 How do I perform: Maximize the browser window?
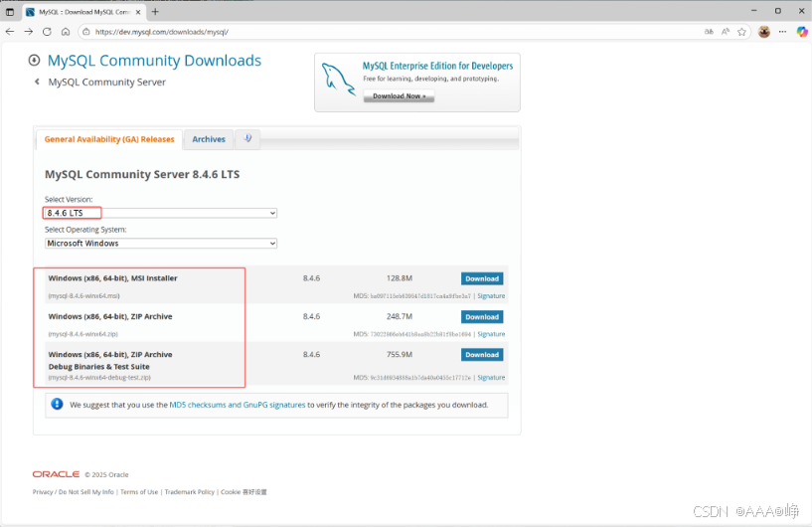(778, 11)
